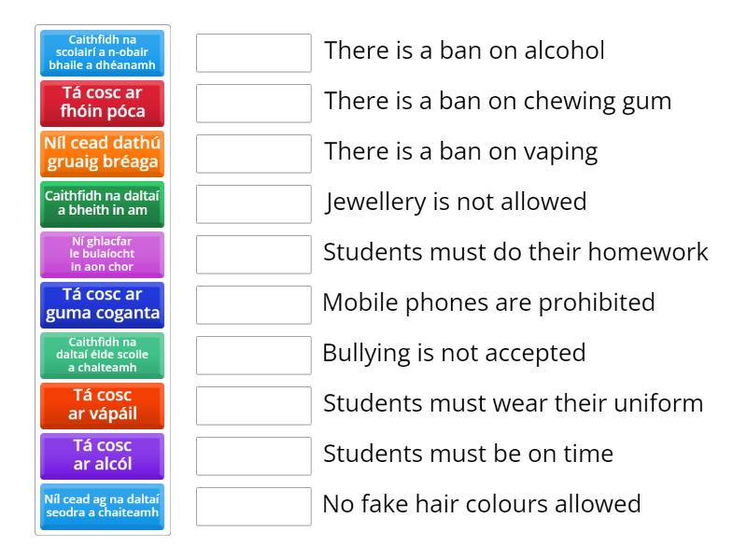Pick the 'Caithfidh na daltaí a bheith in am' tile

click(x=103, y=204)
